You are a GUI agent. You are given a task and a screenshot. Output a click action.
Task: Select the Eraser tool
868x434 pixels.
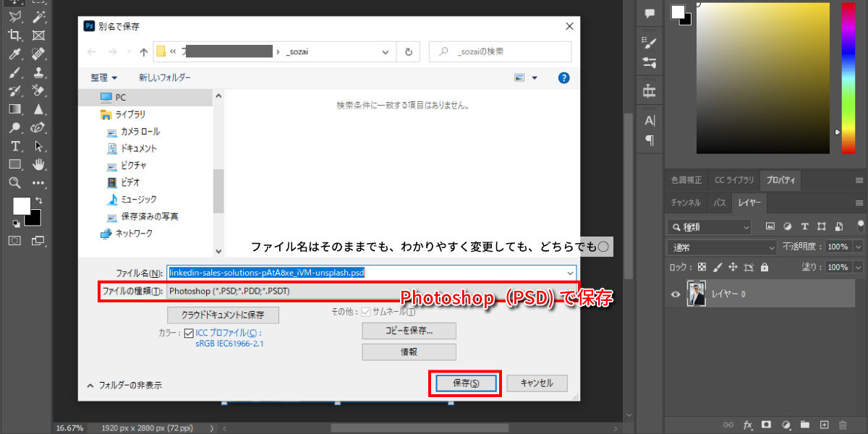[38, 91]
